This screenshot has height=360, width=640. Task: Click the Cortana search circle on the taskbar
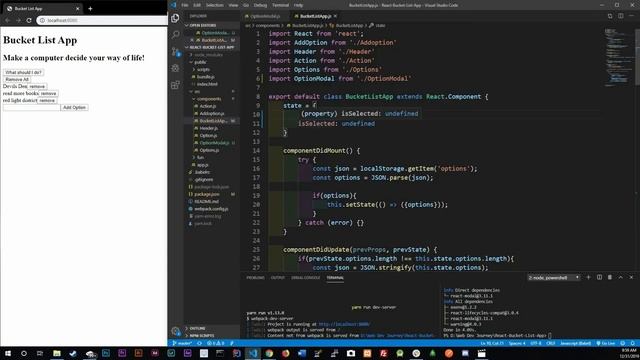pos(24,353)
